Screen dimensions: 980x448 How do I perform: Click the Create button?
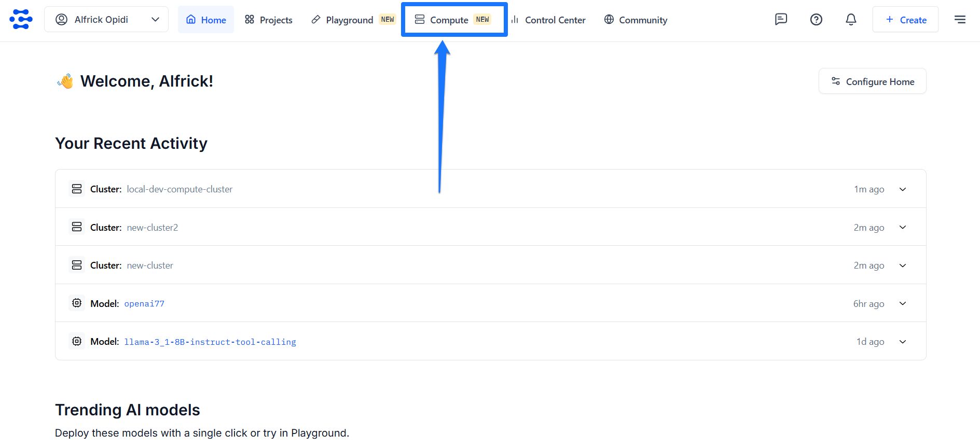(905, 20)
